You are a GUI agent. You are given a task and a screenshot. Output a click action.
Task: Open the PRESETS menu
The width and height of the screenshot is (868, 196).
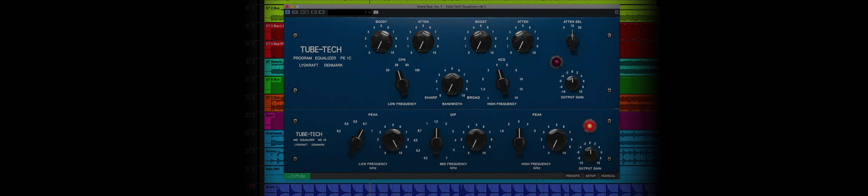tap(573, 176)
